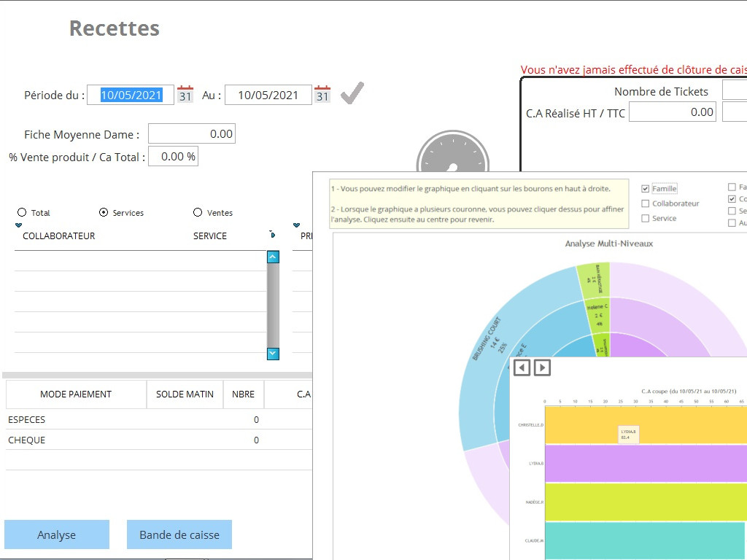Expand the COLLABORATEUR column chevron
Viewport: 747px width, 560px height.
click(19, 225)
